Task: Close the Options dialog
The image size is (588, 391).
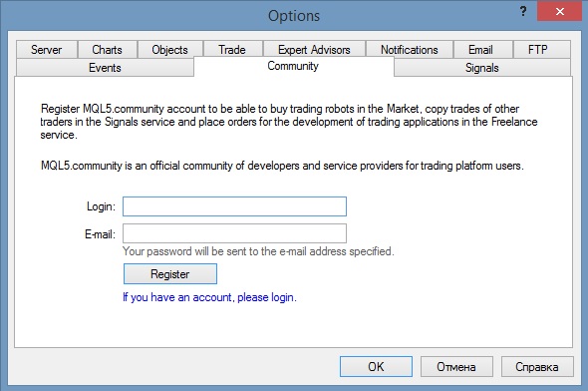Action: (559, 11)
